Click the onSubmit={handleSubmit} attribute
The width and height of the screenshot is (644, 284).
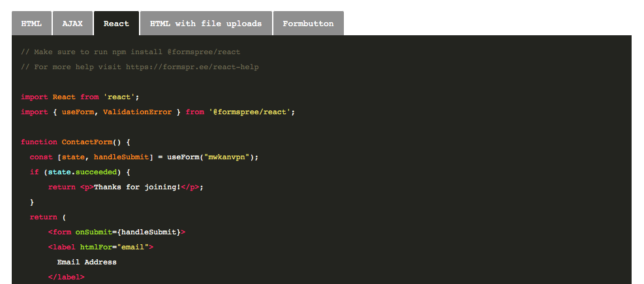tap(128, 232)
